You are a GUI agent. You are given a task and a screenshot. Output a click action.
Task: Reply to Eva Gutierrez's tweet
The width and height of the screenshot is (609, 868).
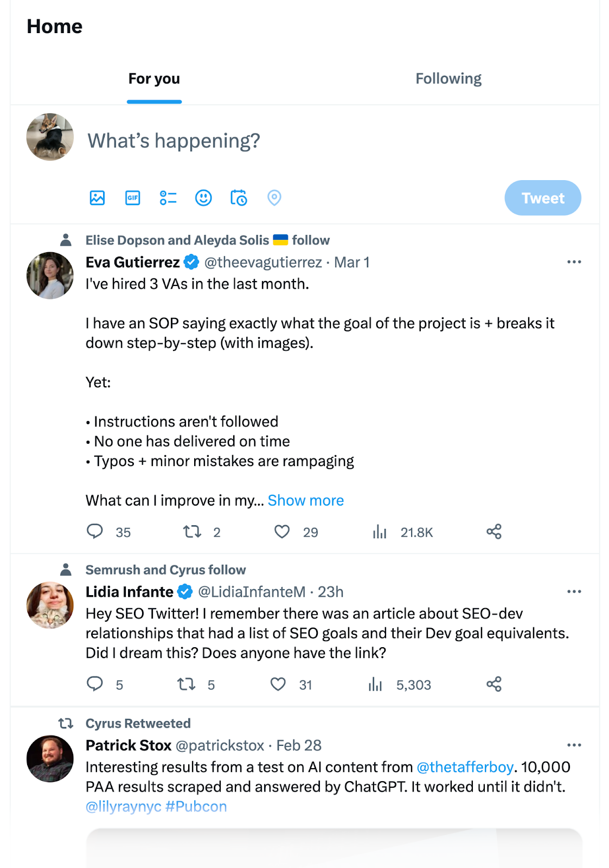(x=94, y=532)
